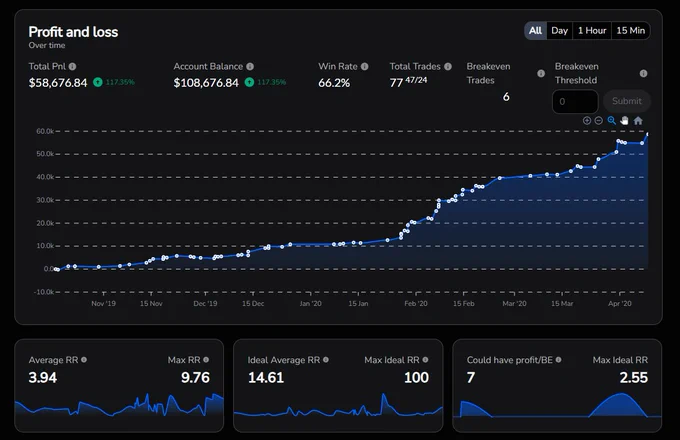
Task: Click the 3.94 Average RR value
Action: point(42,378)
